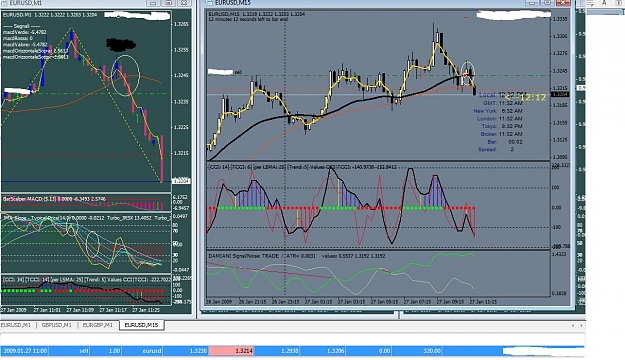The image size is (625, 360).
Task: Minimize the EURUSD,M15 chart window
Action: pos(532,3)
